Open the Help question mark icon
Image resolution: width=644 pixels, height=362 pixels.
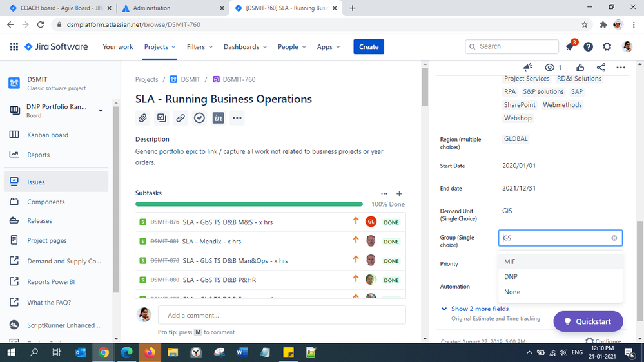[588, 47]
